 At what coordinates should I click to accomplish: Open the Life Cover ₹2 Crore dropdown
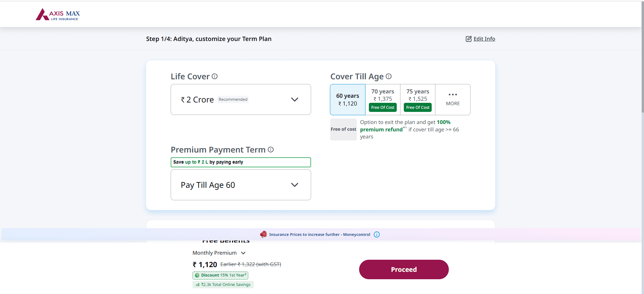point(241,99)
